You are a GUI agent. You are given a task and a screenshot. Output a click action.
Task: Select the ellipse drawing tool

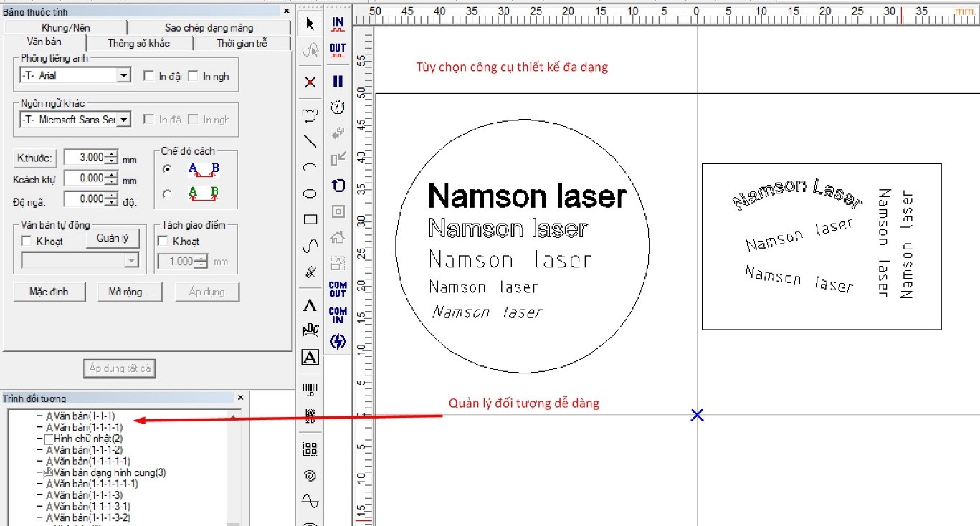coord(310,193)
